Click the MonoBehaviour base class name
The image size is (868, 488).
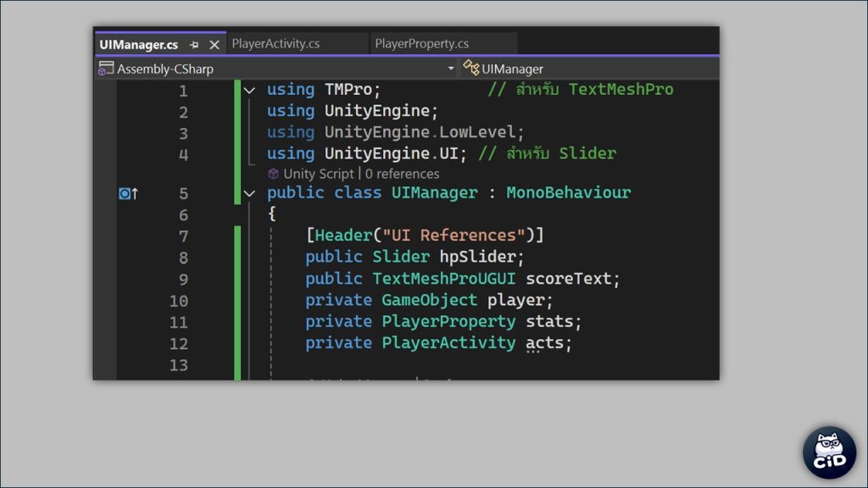point(568,193)
